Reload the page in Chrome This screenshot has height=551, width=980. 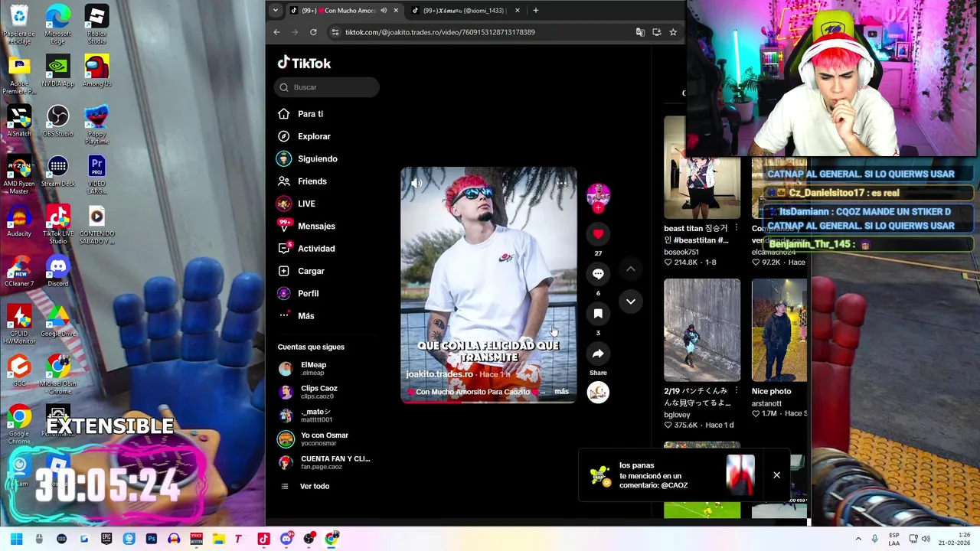[313, 32]
